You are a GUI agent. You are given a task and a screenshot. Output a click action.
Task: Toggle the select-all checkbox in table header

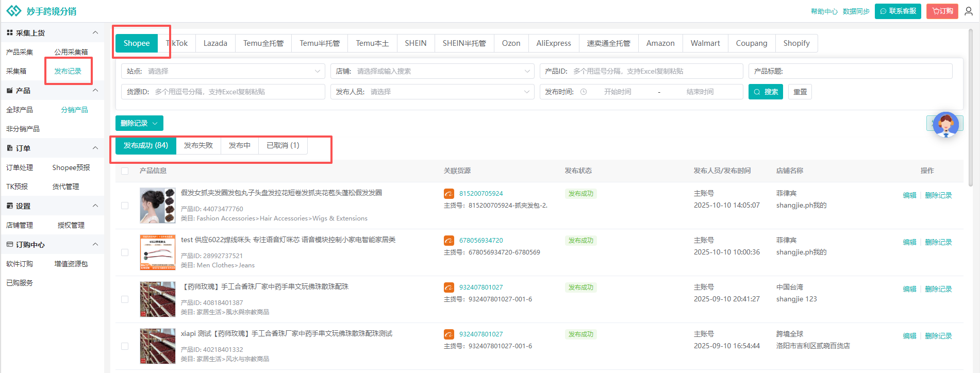[x=125, y=171]
